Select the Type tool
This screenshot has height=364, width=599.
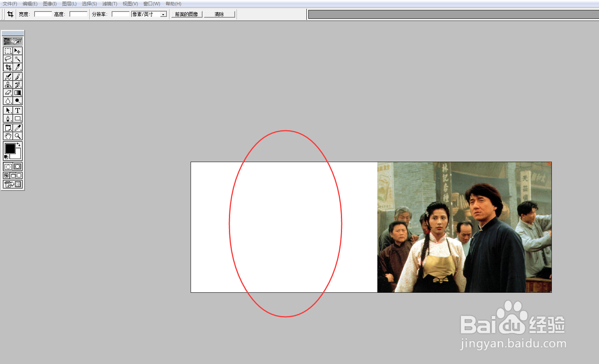(18, 110)
